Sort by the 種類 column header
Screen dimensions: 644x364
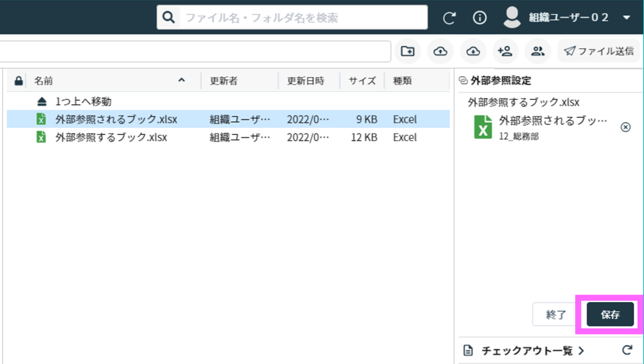402,81
